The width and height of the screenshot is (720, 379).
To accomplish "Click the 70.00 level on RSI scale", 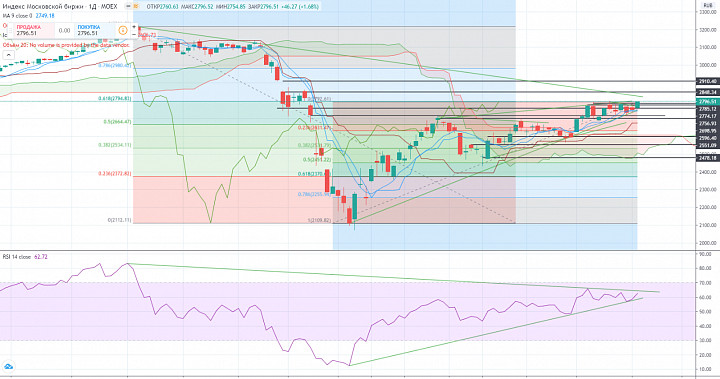I will pyautogui.click(x=705, y=283).
